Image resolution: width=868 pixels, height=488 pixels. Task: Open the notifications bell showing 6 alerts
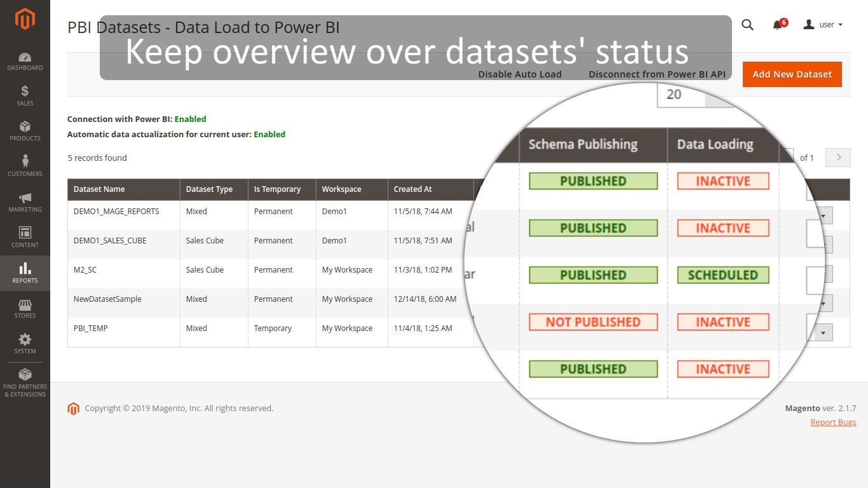pos(776,24)
